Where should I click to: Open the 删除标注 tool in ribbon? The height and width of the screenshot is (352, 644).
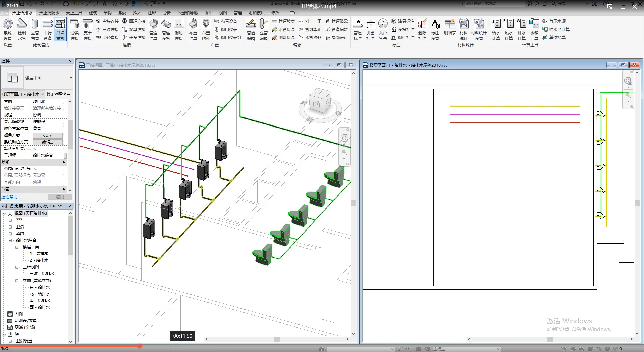tap(422, 24)
